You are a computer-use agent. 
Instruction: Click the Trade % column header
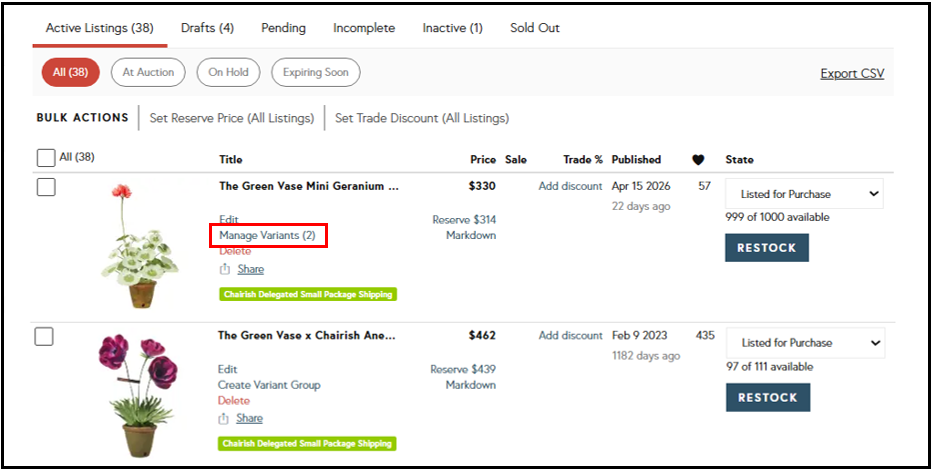pyautogui.click(x=583, y=160)
